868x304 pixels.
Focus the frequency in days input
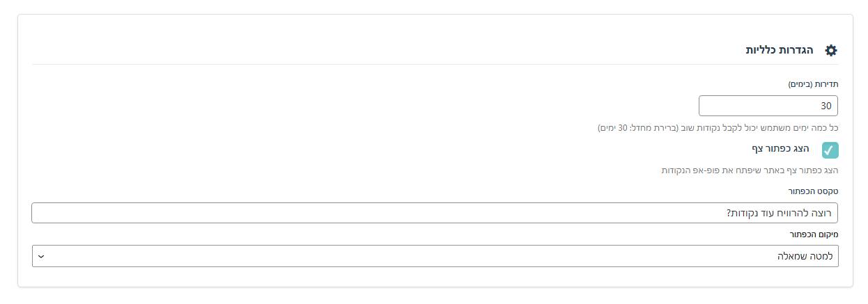click(768, 106)
